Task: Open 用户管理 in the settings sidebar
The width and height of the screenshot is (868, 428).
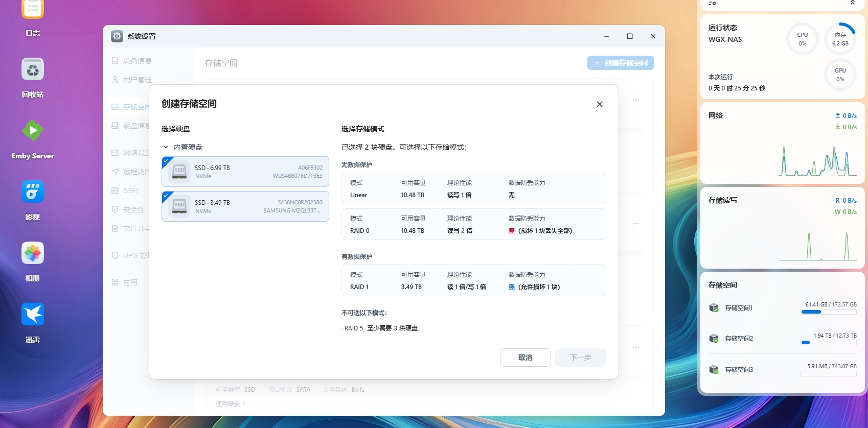Action: pos(132,80)
